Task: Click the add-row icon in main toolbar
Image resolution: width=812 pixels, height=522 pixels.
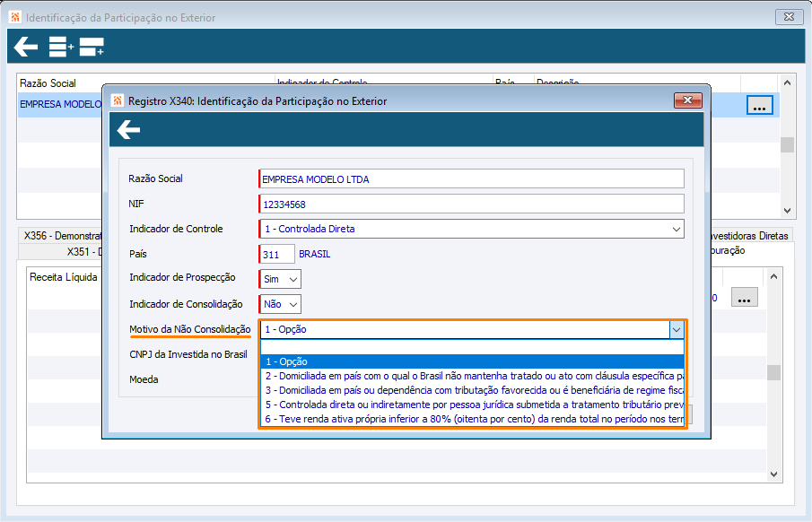Action: point(61,47)
